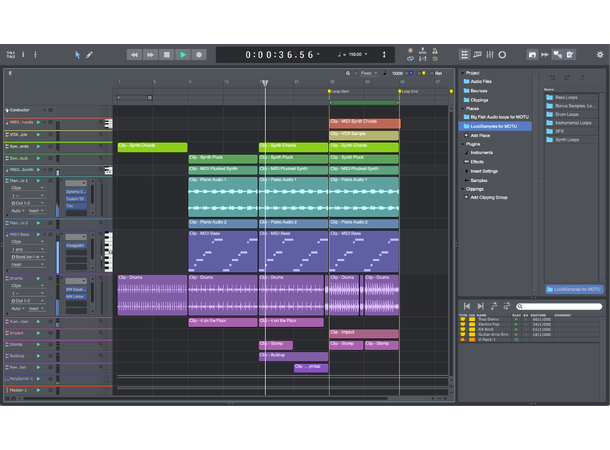
Task: Select the Clip - VOX Sample clip
Action: click(x=364, y=135)
